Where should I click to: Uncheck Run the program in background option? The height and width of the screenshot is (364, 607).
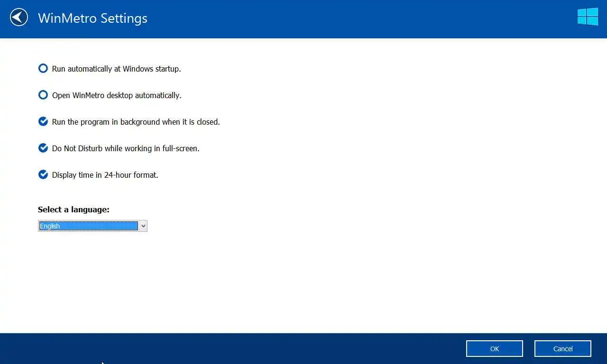43,121
